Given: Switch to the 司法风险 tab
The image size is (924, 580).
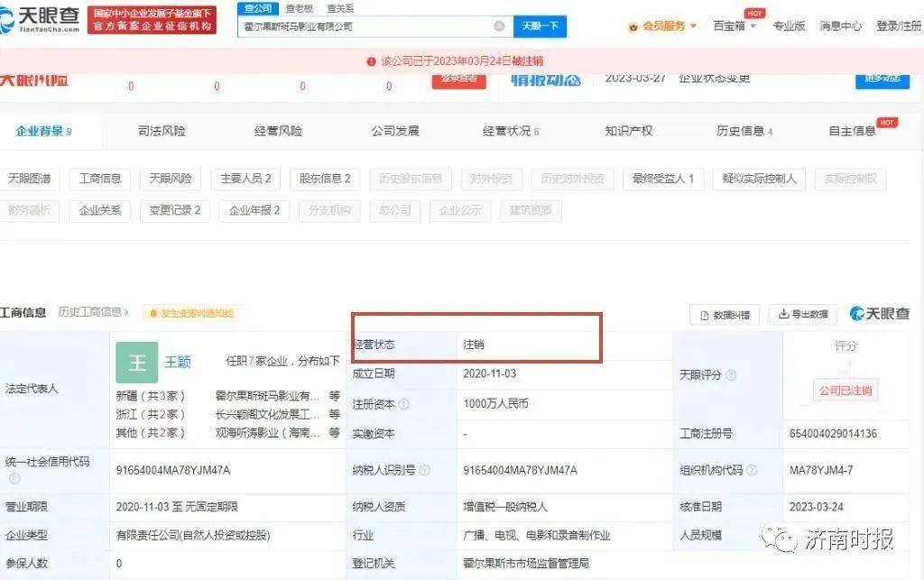Looking at the screenshot, I should pos(162,131).
